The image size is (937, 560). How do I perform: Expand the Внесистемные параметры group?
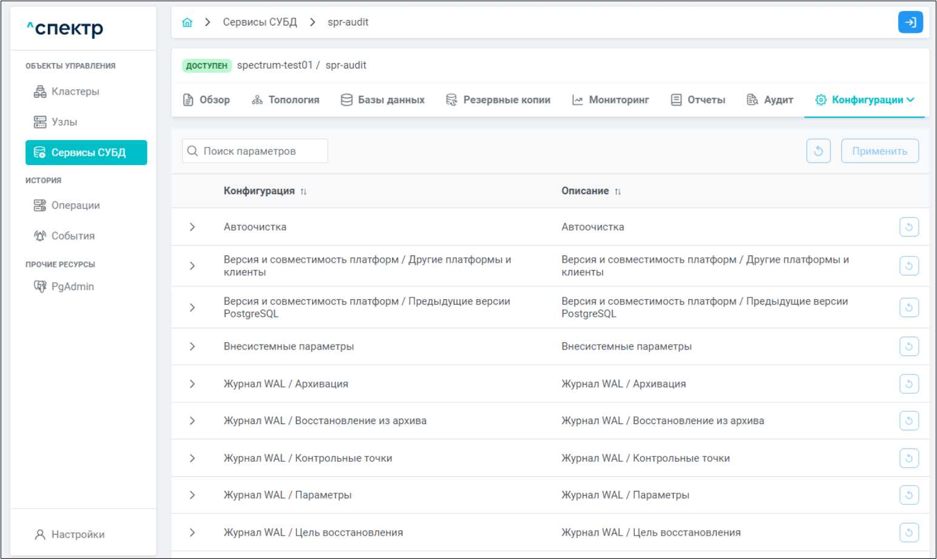tap(192, 346)
